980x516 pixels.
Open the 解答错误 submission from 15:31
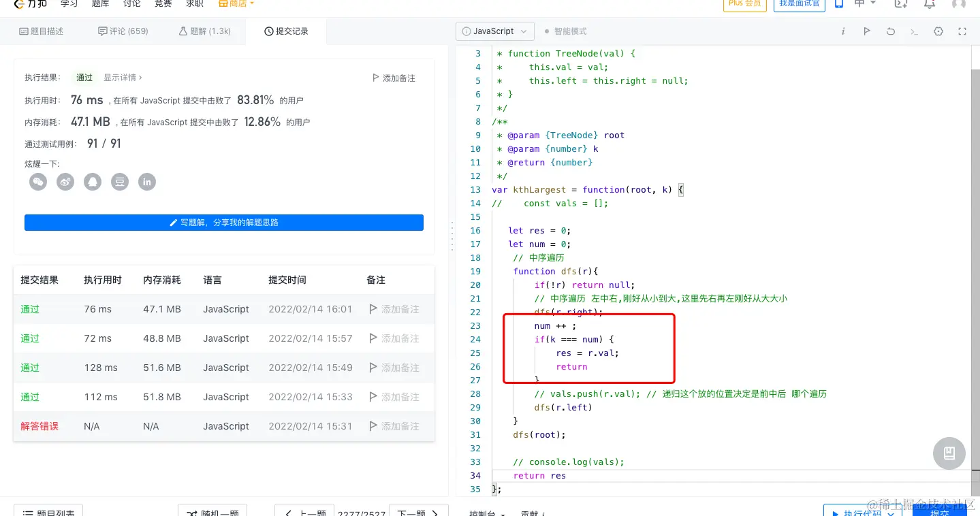(39, 426)
